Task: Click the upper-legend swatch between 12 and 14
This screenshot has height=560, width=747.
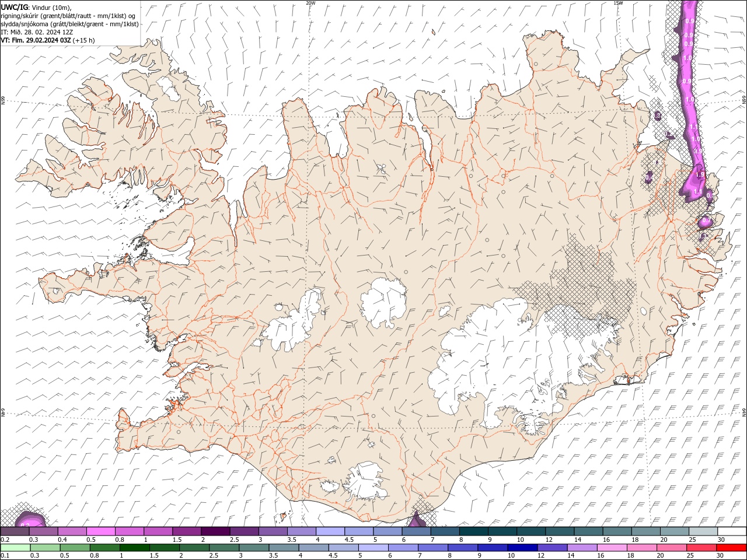Action: pyautogui.click(x=560, y=531)
